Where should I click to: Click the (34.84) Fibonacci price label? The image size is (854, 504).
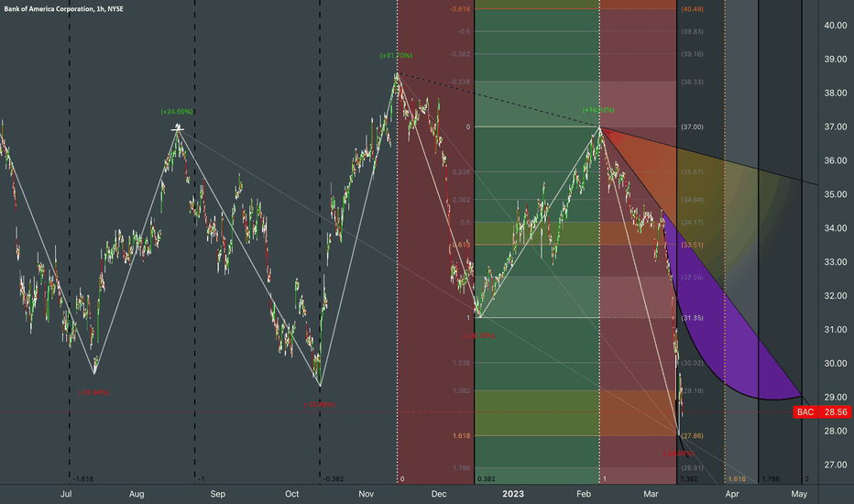tap(692, 200)
